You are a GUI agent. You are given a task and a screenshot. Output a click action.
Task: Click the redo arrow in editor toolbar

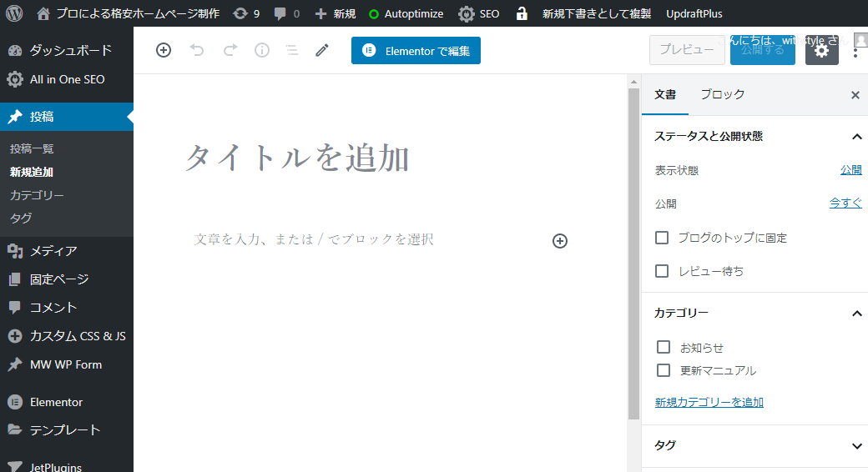coord(230,50)
